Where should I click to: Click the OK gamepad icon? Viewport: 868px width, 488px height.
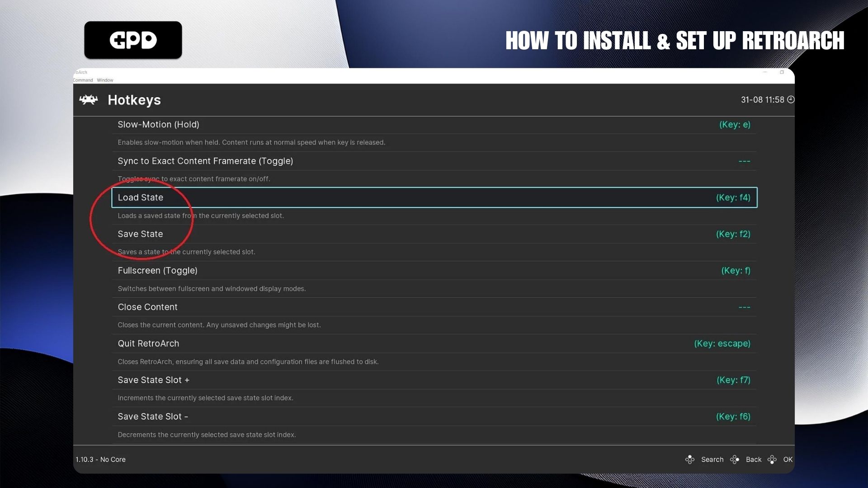point(772,460)
